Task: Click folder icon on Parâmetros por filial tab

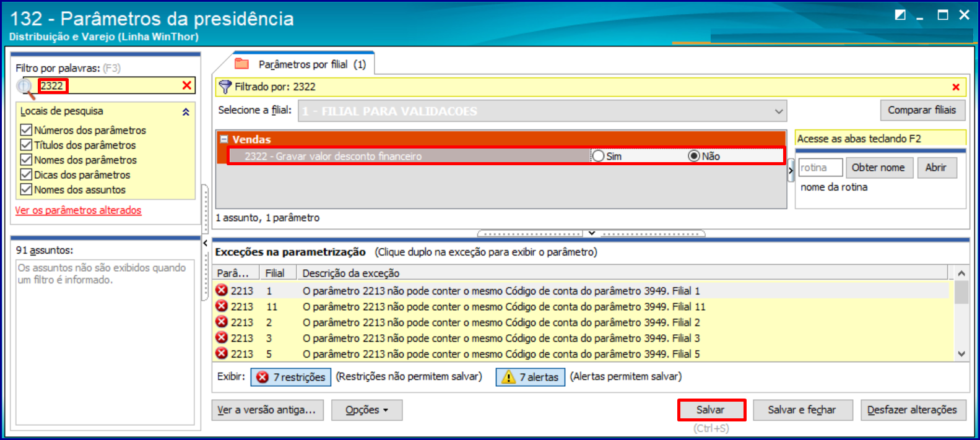Action: (242, 64)
